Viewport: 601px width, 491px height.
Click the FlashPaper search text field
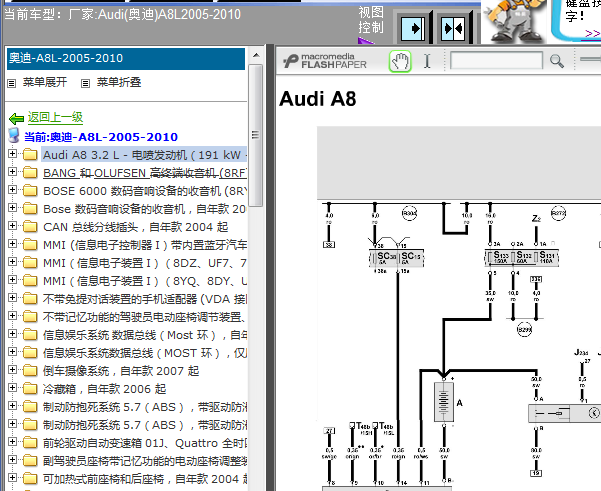[x=497, y=61]
